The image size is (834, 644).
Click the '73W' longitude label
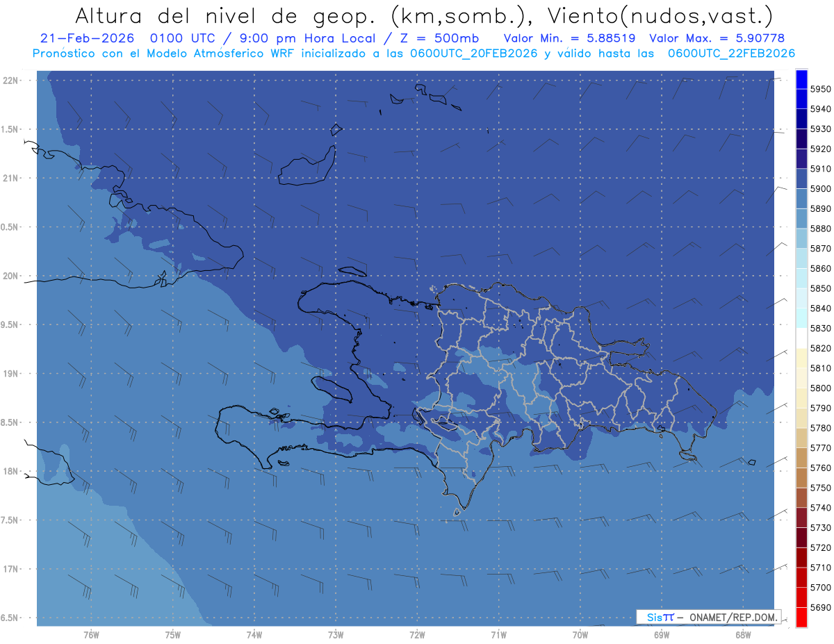point(336,634)
